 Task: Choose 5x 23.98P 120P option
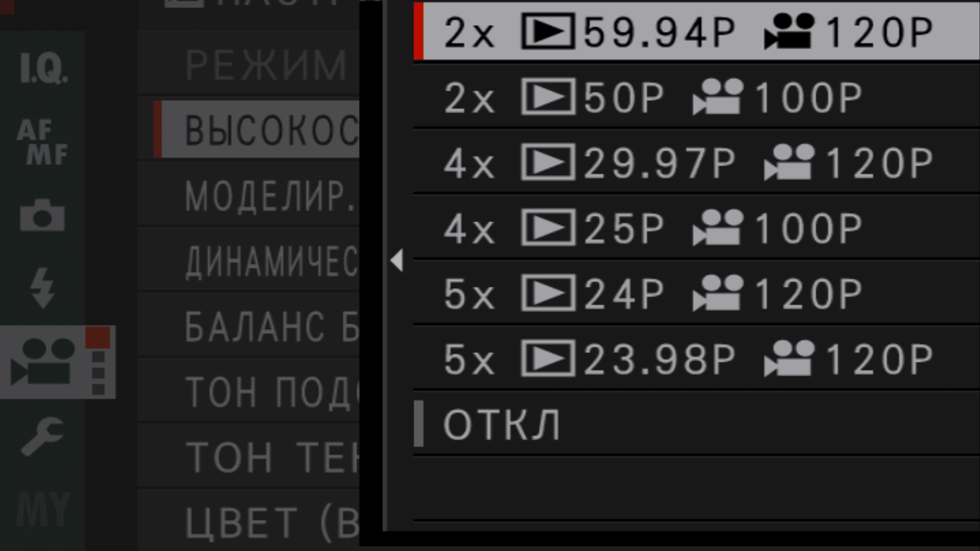pyautogui.click(x=689, y=359)
